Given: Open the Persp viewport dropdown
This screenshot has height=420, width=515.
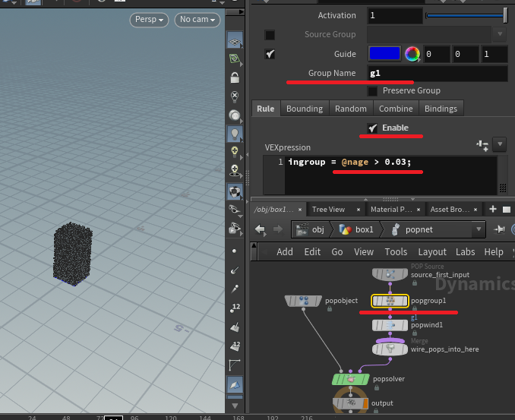Looking at the screenshot, I should click(149, 20).
